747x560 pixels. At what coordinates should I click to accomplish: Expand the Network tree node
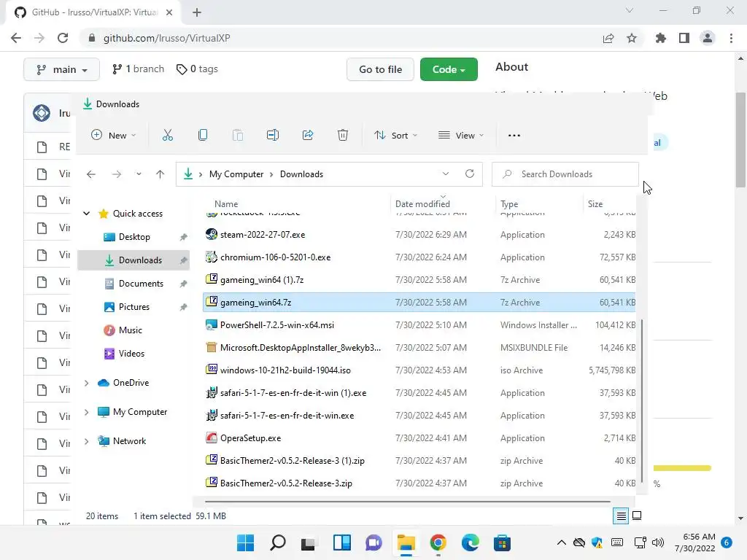[x=86, y=441]
